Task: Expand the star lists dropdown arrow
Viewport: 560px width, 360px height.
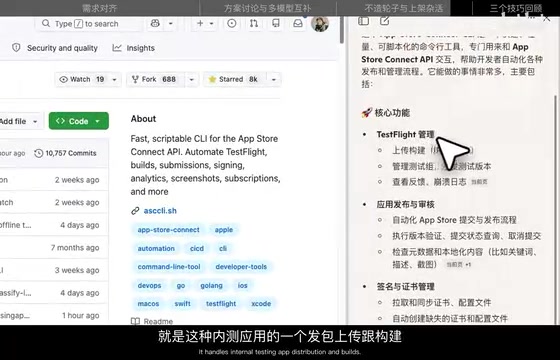Action: tap(274, 79)
